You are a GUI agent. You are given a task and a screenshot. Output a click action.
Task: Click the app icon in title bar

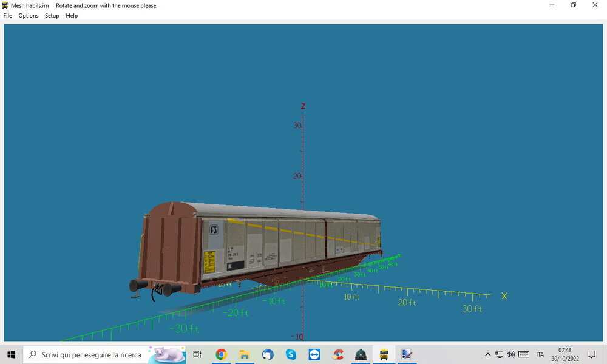tap(5, 5)
